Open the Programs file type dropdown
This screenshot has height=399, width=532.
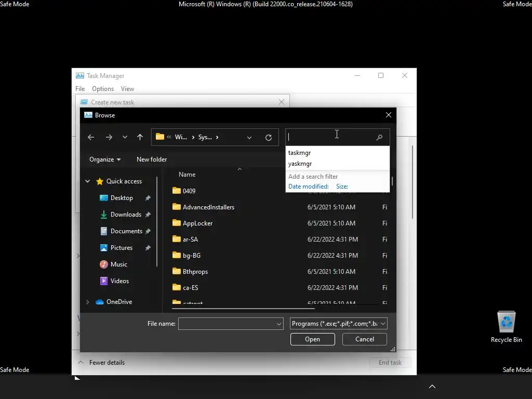(339, 324)
